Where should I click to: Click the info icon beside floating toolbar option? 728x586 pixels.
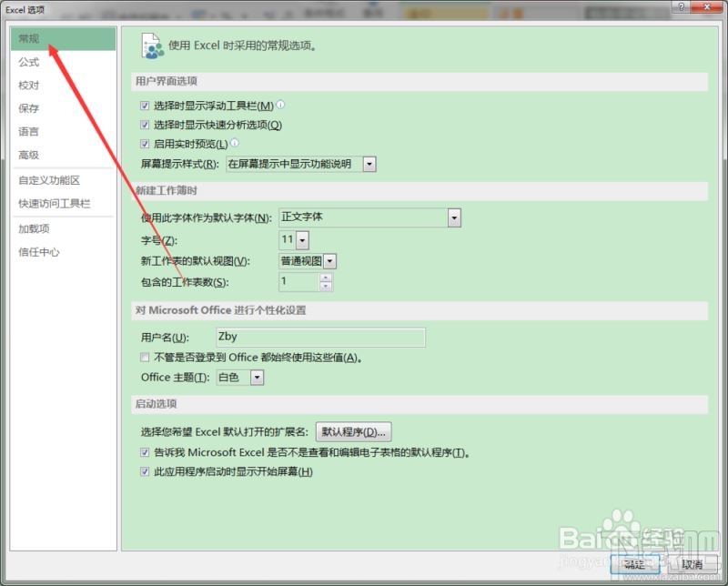click(x=278, y=105)
